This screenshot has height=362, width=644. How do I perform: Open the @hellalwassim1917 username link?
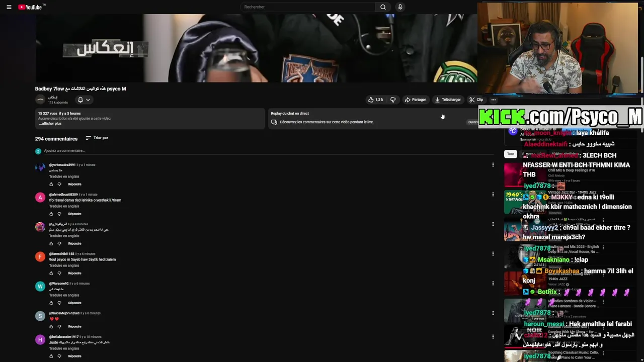(64, 337)
